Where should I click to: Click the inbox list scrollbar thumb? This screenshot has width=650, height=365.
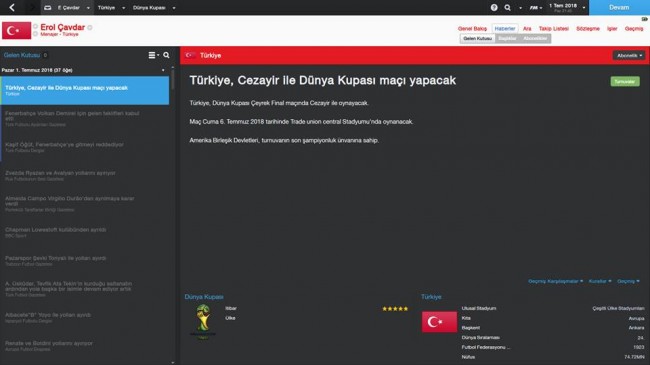pos(172,80)
